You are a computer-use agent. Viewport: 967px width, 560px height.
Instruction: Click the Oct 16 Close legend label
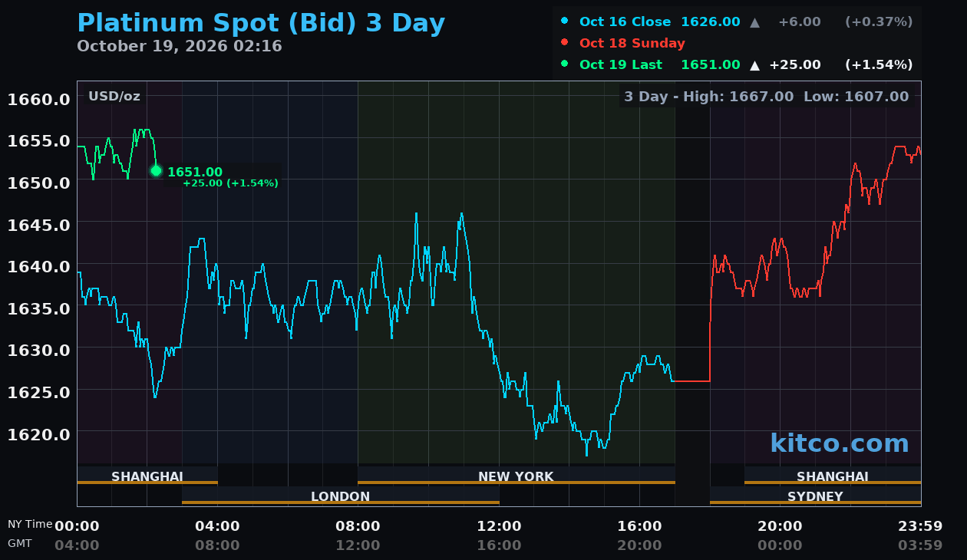tap(625, 22)
